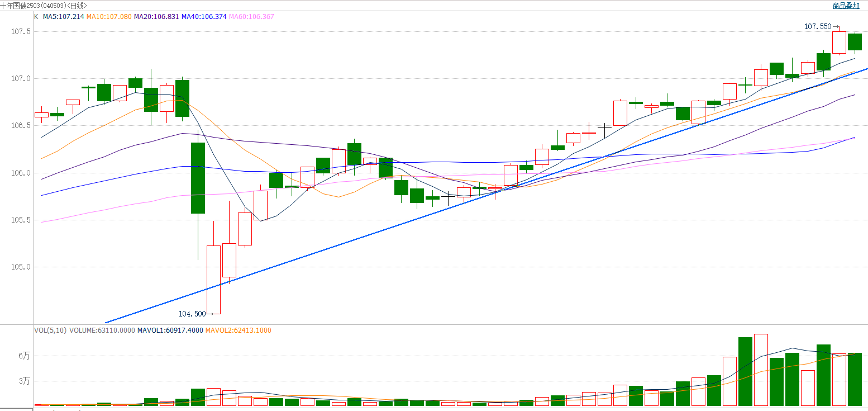Image resolution: width=868 pixels, height=411 pixels.
Task: Select the orange MA10:107.080 label
Action: [x=109, y=17]
